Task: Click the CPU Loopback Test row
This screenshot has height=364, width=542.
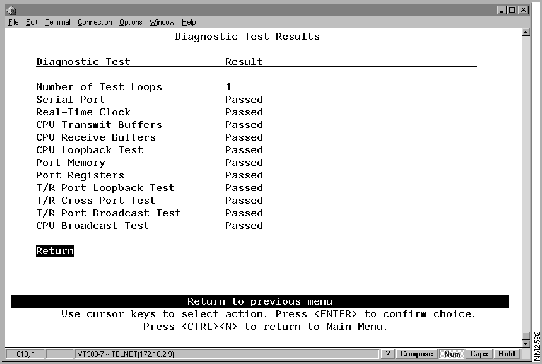Action: coord(150,150)
